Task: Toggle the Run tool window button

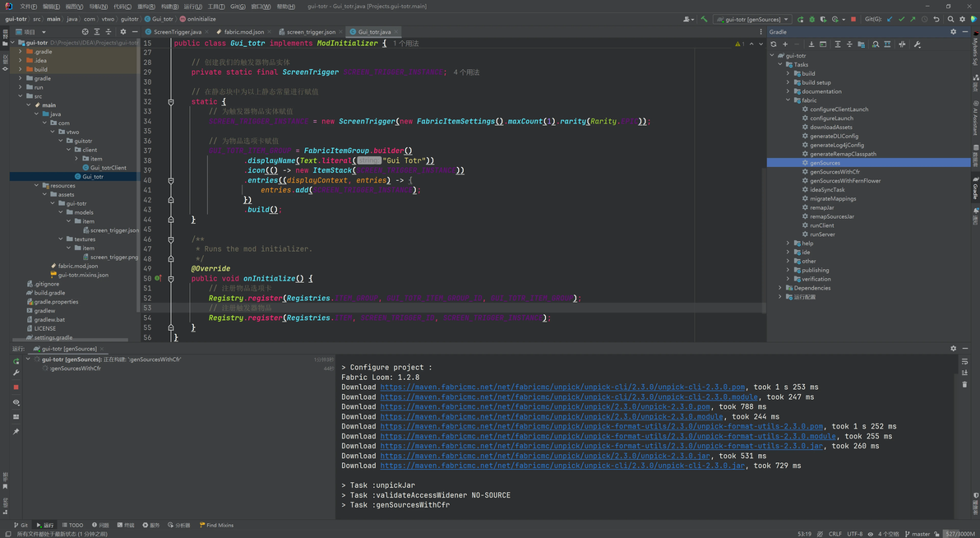Action: tap(44, 525)
